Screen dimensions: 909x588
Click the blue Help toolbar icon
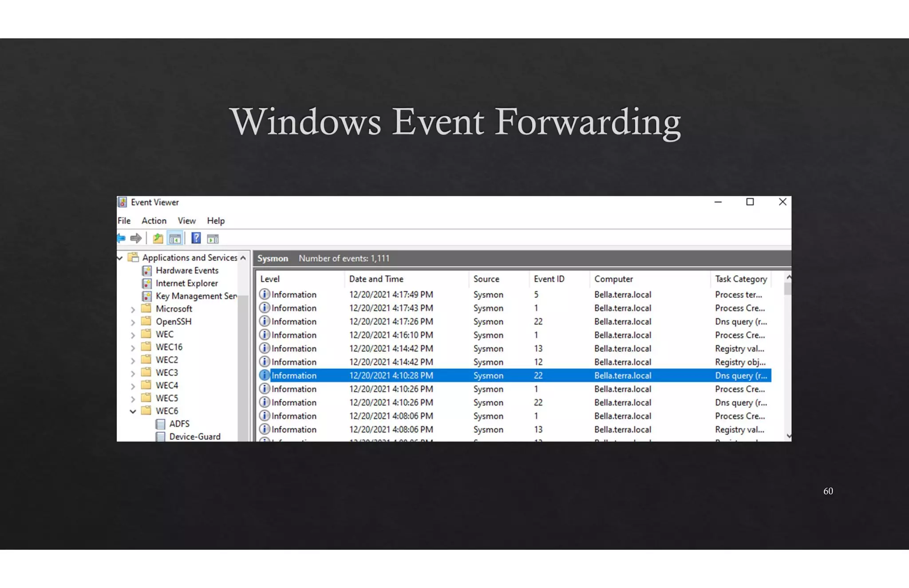coord(196,238)
